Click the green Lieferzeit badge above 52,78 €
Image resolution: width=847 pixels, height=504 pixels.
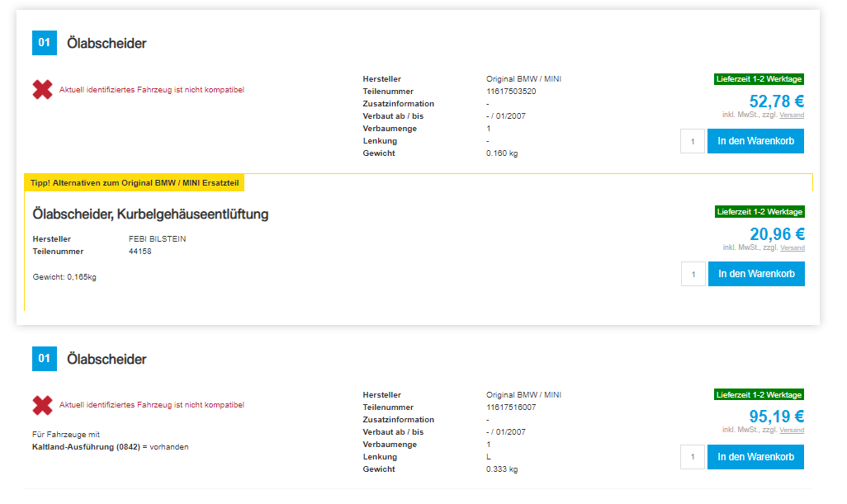[759, 79]
